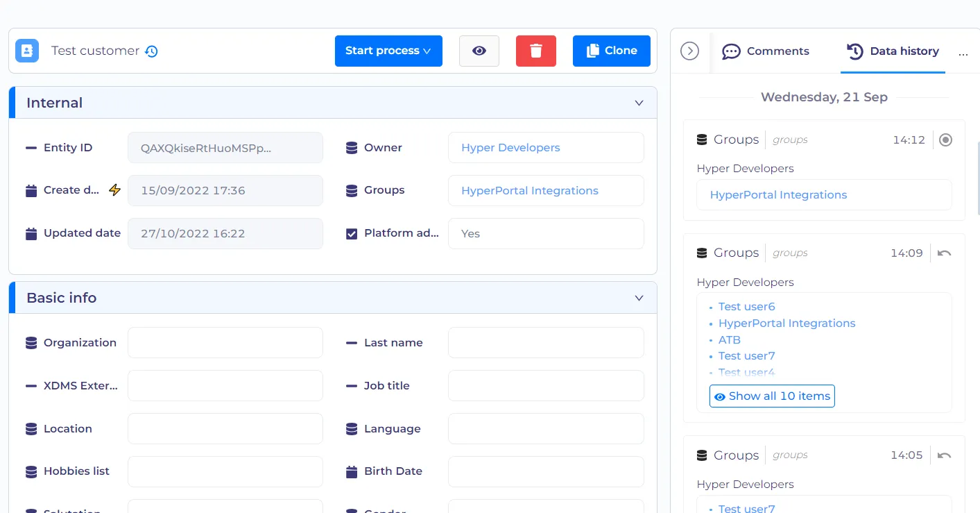The width and height of the screenshot is (980, 513).
Task: Open the Location field selector
Action: (x=225, y=429)
